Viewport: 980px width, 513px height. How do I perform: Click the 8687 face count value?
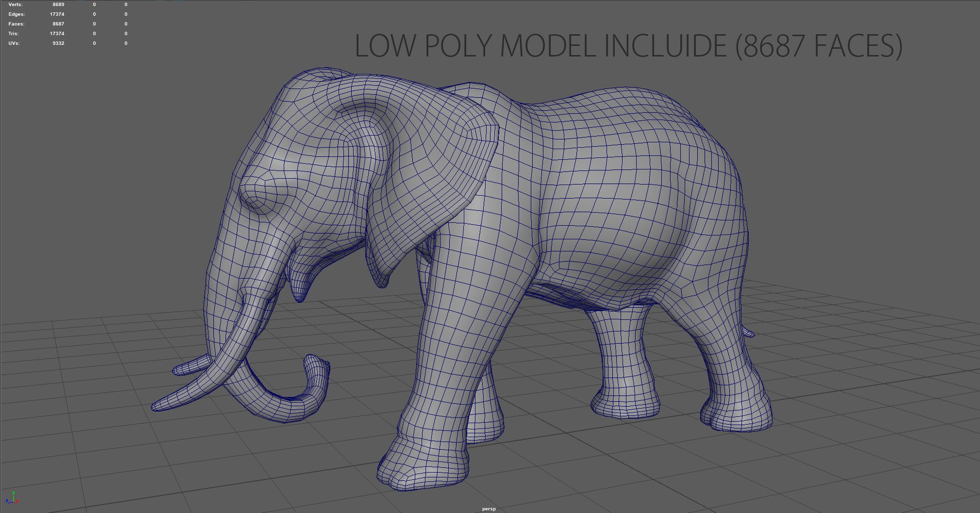tap(58, 24)
